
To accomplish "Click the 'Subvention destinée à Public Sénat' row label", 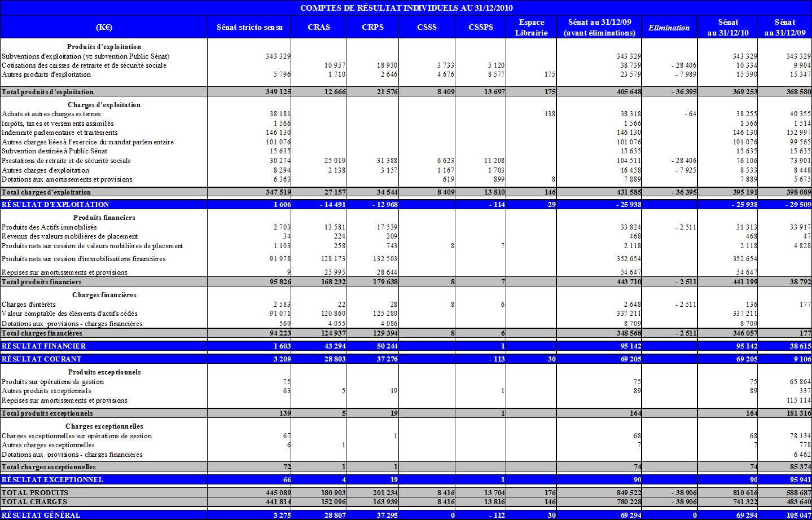I will click(x=54, y=151).
